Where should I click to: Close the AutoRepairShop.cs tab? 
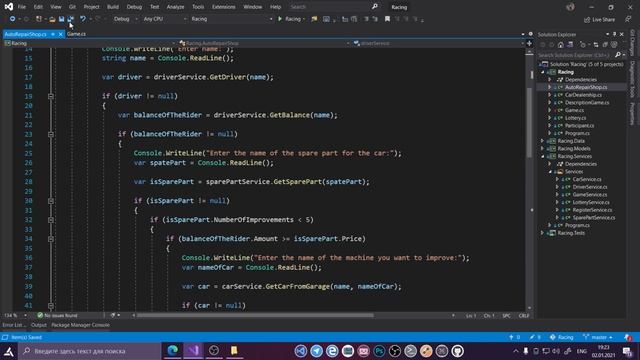pyautogui.click(x=60, y=34)
